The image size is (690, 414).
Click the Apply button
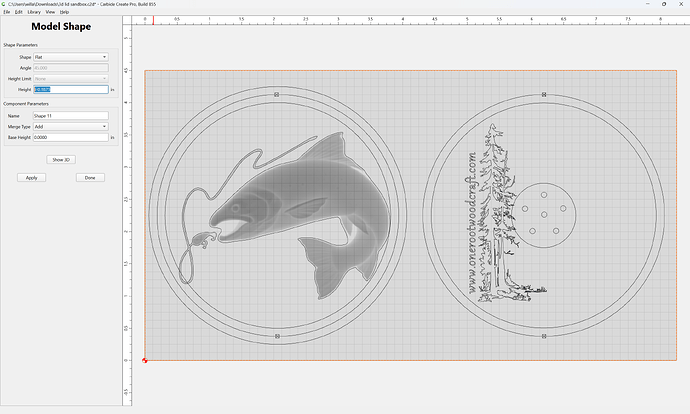pos(32,178)
